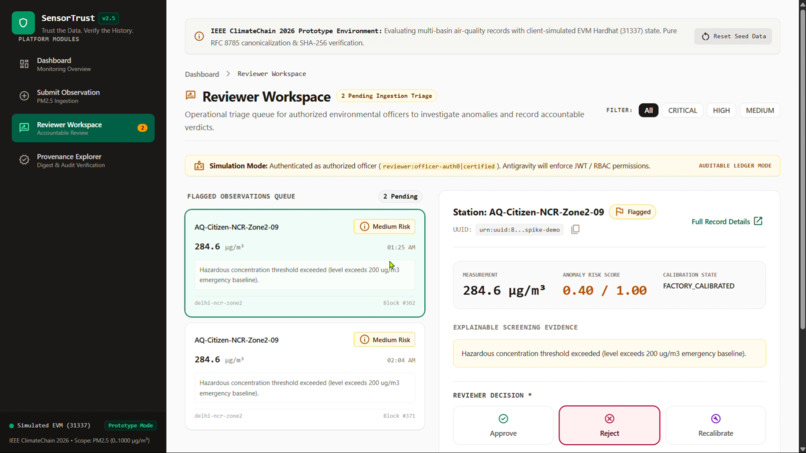The width and height of the screenshot is (806, 453).
Task: Select Reviewer Workspace in sidebar
Action: point(83,128)
